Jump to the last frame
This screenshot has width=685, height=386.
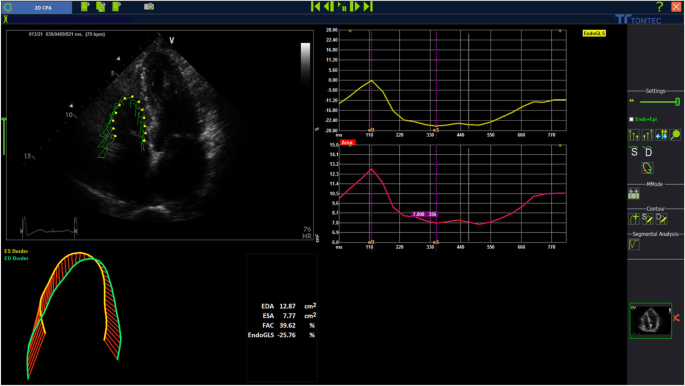(368, 7)
